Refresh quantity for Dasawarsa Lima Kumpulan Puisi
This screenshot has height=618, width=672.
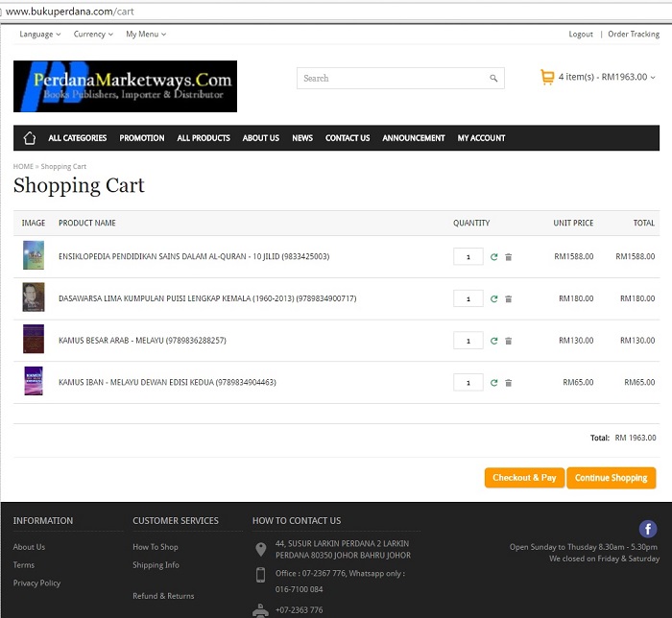(x=494, y=299)
